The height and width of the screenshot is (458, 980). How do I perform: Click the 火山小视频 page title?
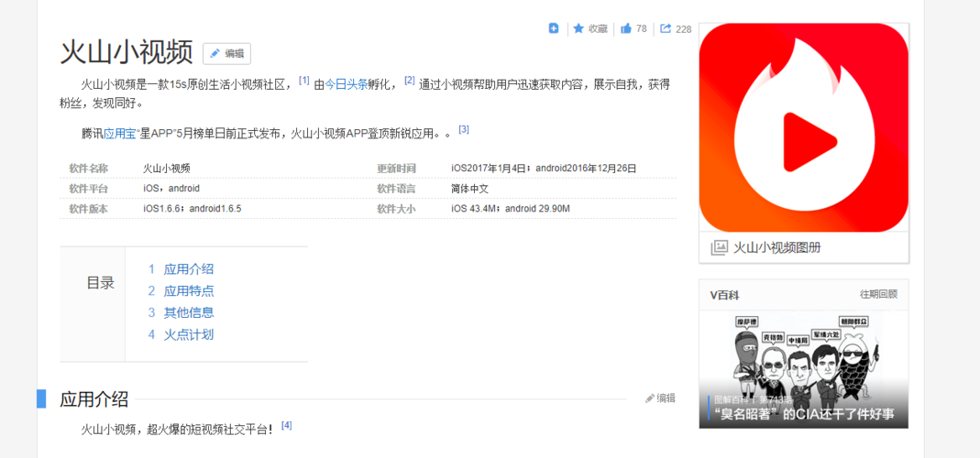[127, 52]
